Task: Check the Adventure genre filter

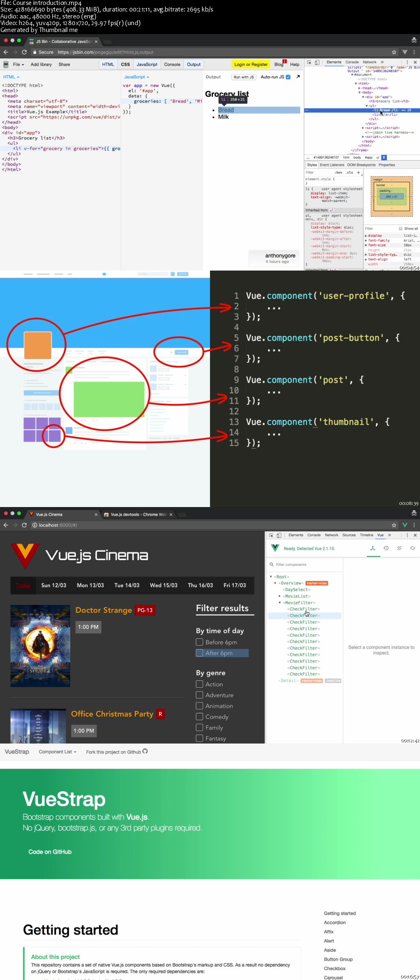Action: 200,695
